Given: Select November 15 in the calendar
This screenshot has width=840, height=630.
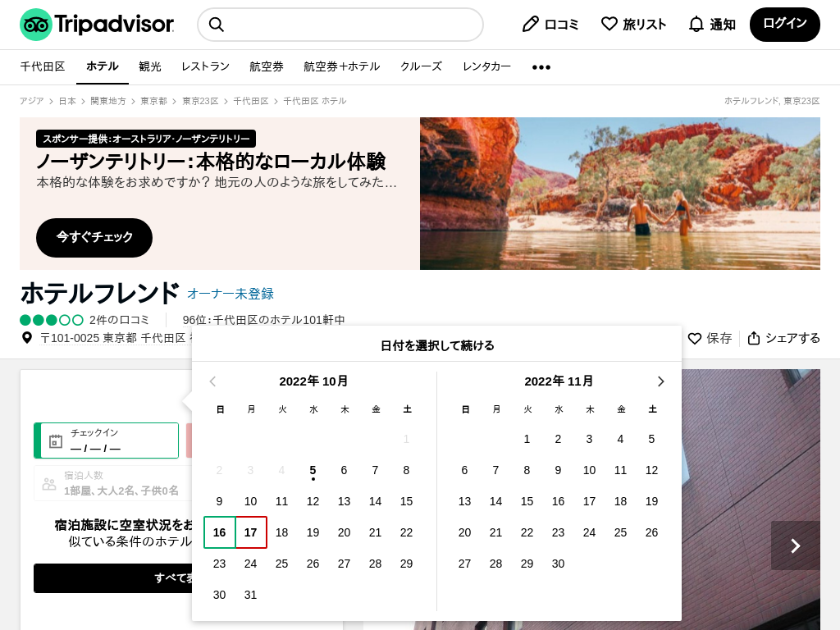Looking at the screenshot, I should (527, 501).
